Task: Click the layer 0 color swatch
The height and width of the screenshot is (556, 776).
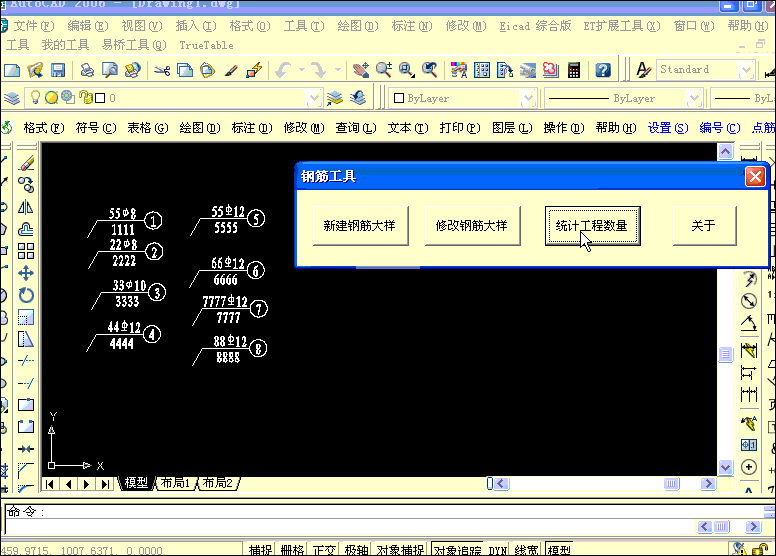Action: pos(100,98)
